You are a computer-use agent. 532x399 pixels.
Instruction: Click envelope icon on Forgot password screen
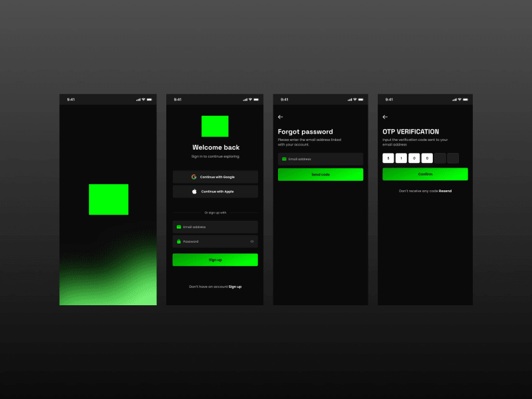tap(285, 159)
